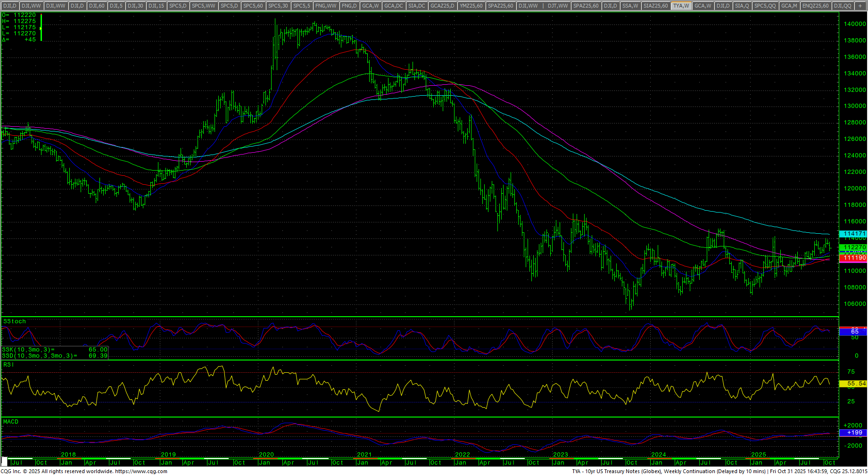Screen dimensions: 868x475
Task: Click the SStoch study label
Action: tap(15, 321)
